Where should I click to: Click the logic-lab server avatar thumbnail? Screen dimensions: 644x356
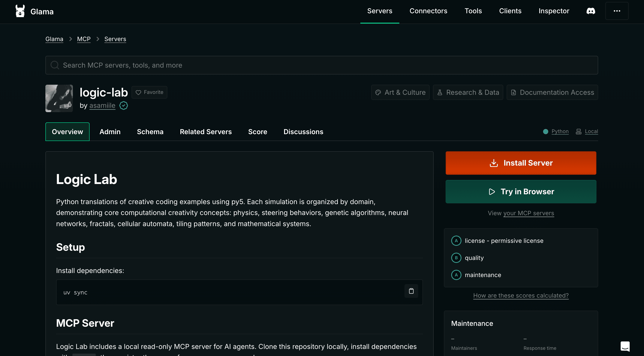point(59,98)
